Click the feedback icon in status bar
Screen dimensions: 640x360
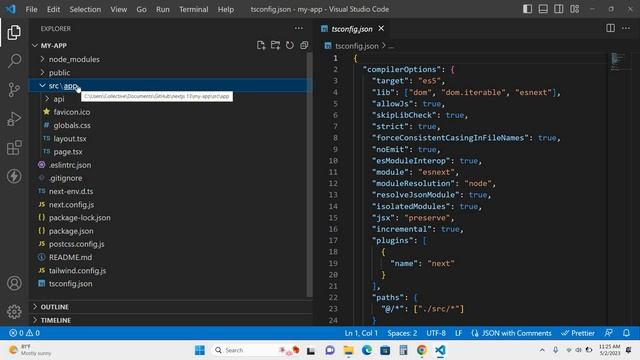[x=609, y=333]
